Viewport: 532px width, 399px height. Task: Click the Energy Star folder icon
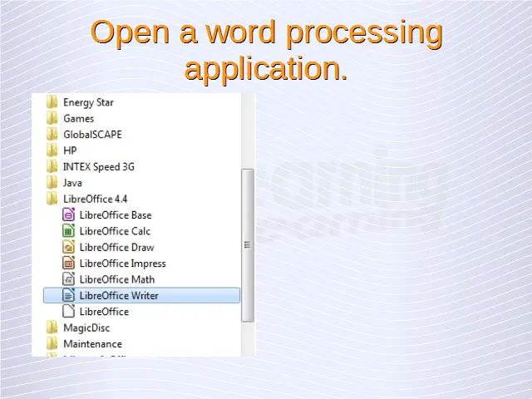52,102
